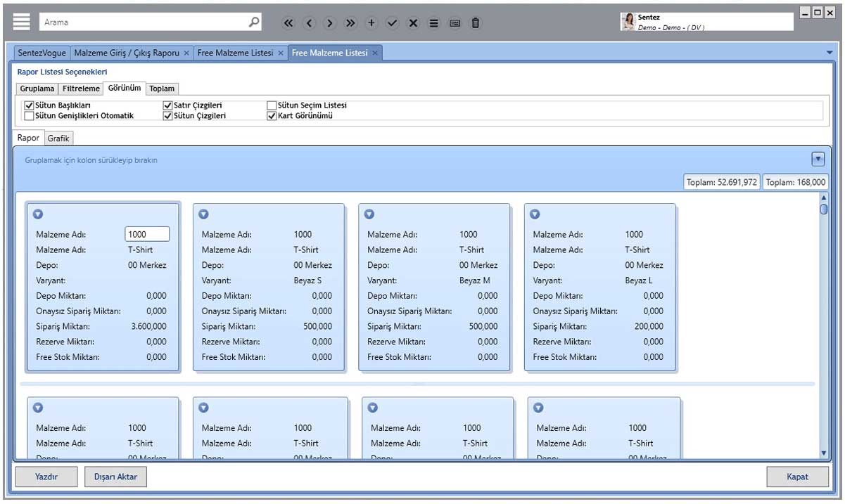The height and width of the screenshot is (504, 845).
Task: Collapse the Beyaz S card
Action: point(204,214)
